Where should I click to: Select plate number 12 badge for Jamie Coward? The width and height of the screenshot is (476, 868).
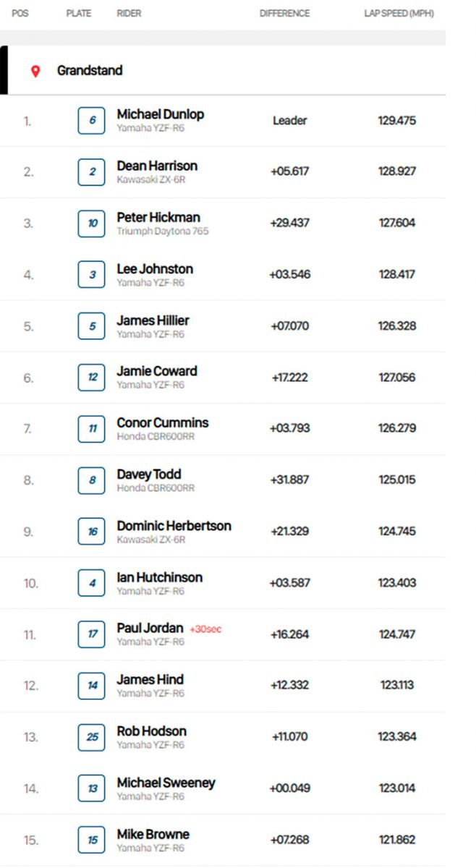[92, 378]
